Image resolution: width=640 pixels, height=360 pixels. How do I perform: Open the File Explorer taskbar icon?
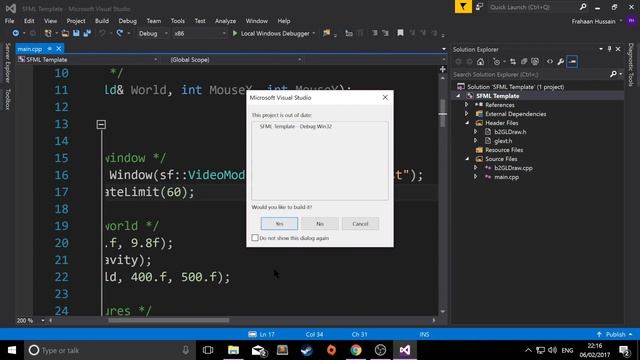(x=233, y=350)
